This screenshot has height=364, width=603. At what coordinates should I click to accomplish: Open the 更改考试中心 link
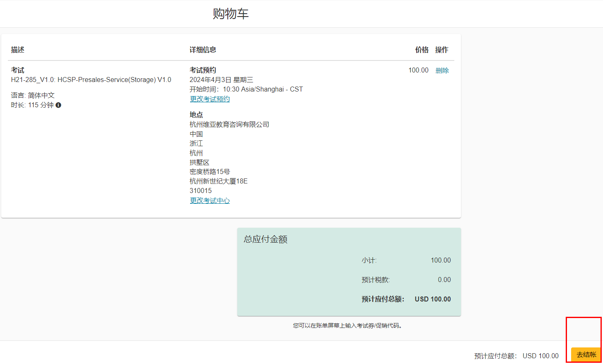[x=210, y=200]
